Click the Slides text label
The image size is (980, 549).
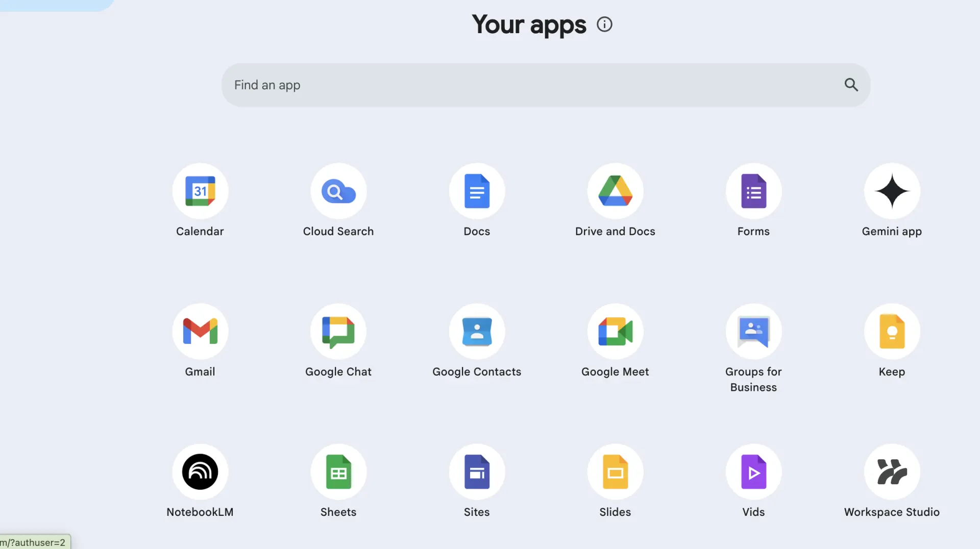pos(615,512)
